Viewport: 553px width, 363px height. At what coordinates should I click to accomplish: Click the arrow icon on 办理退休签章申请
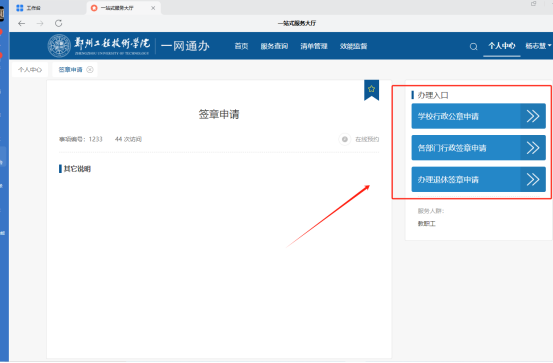tap(533, 180)
